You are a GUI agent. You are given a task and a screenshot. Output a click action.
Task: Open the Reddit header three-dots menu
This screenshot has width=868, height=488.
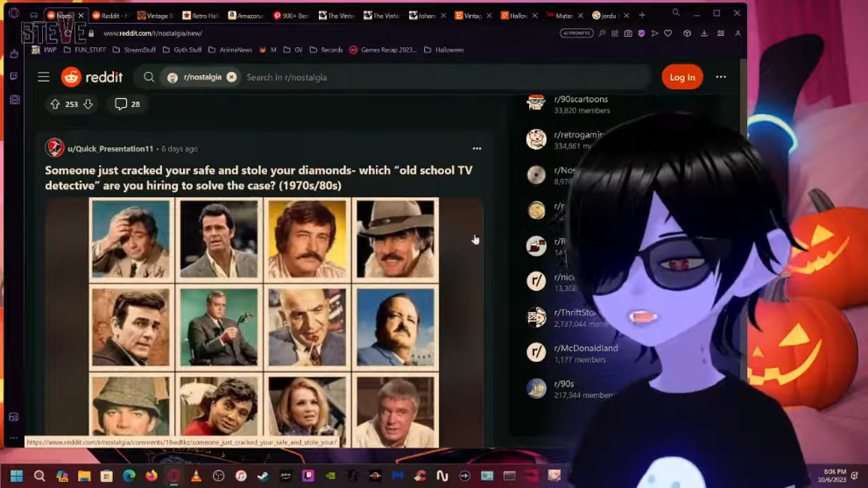coord(721,77)
